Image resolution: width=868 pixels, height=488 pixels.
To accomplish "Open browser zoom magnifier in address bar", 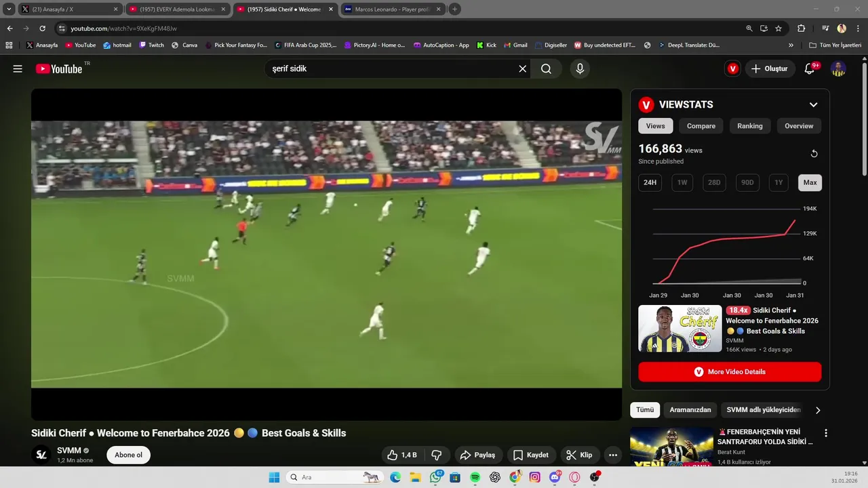I will pyautogui.click(x=749, y=28).
